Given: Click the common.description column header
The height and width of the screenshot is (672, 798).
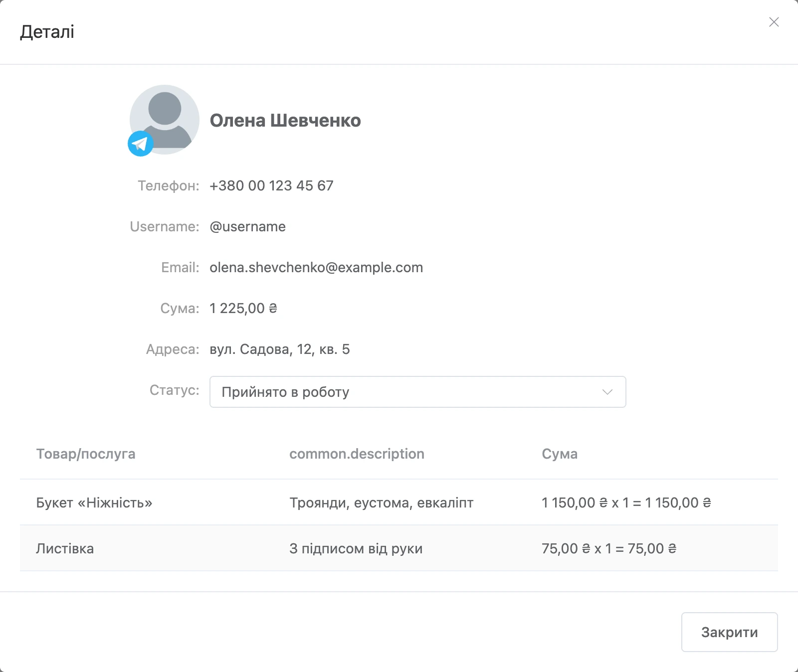Looking at the screenshot, I should (357, 454).
